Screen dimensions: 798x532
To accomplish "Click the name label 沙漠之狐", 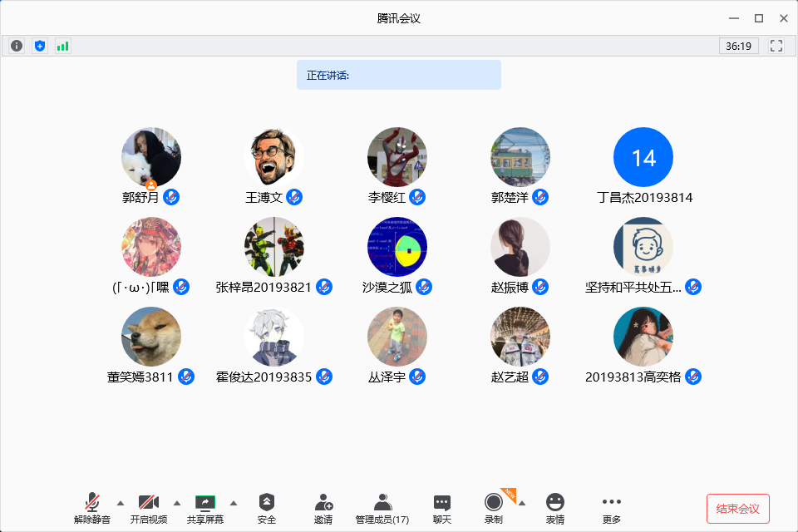I will coord(387,288).
